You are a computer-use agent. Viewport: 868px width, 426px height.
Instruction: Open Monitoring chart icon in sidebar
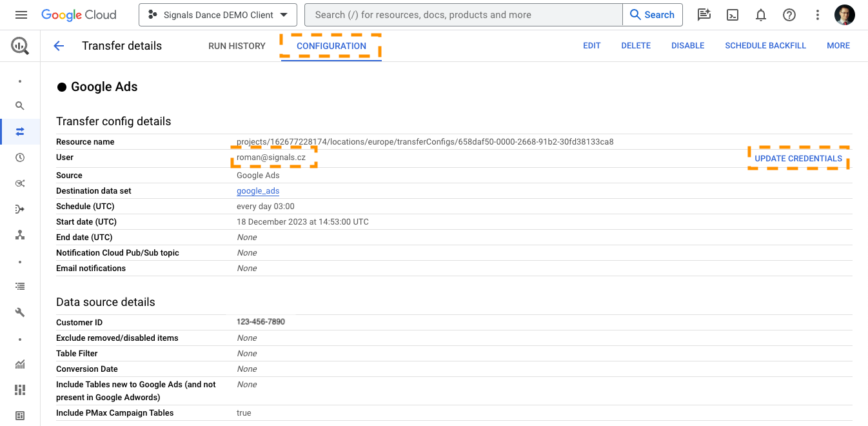tap(20, 364)
